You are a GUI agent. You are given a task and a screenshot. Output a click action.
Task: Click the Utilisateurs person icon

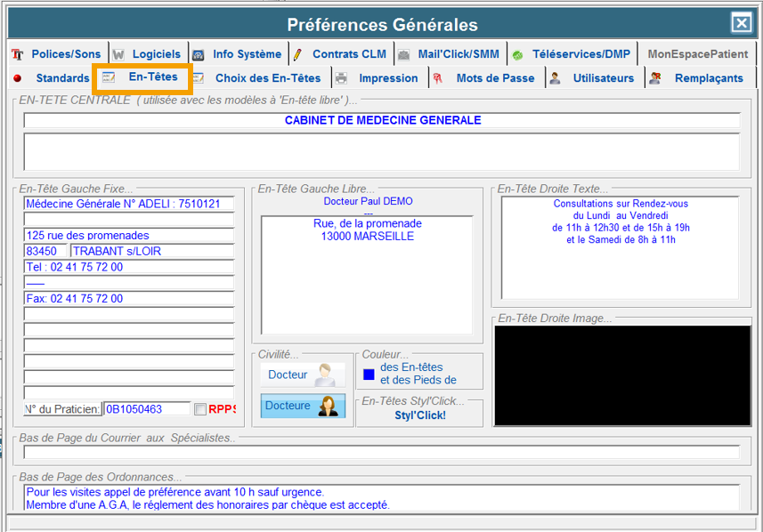click(x=555, y=78)
